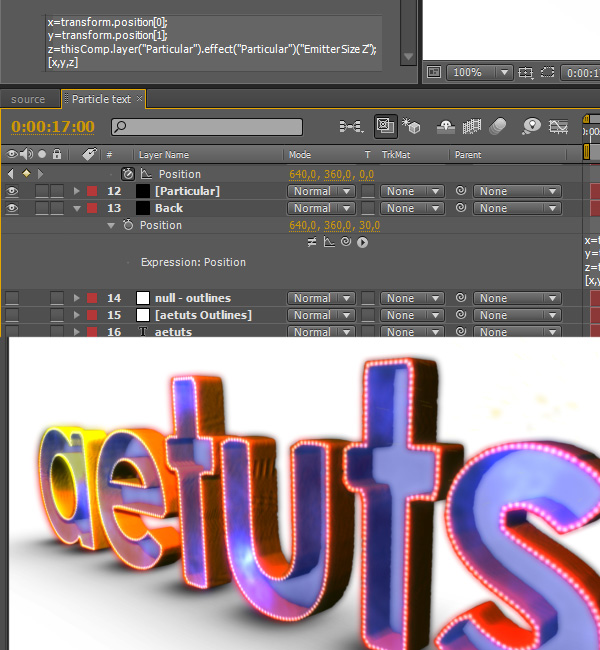Click the brainstorm lightbulb icon
600x650 pixels.
(532, 126)
